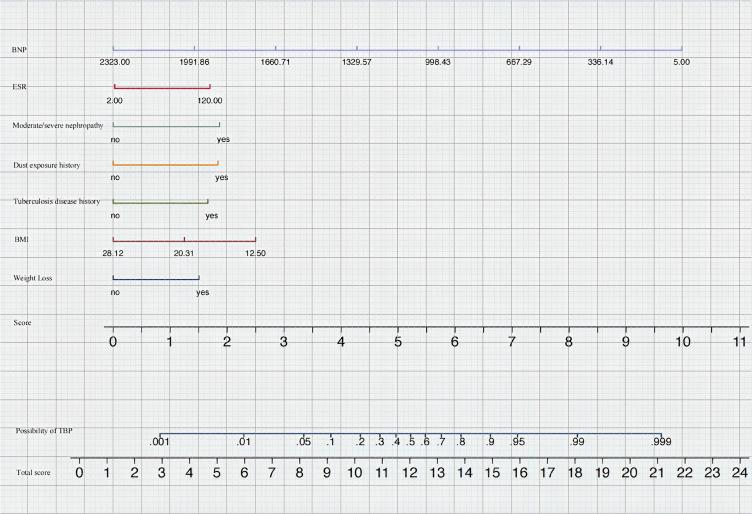Click the 1991.86 tick value on BNP scale
752x514 pixels.
192,62
